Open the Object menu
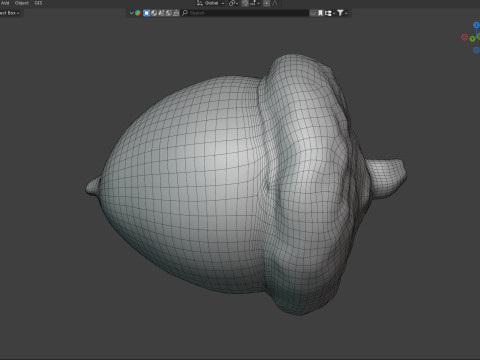This screenshot has height=360, width=480. click(x=22, y=3)
